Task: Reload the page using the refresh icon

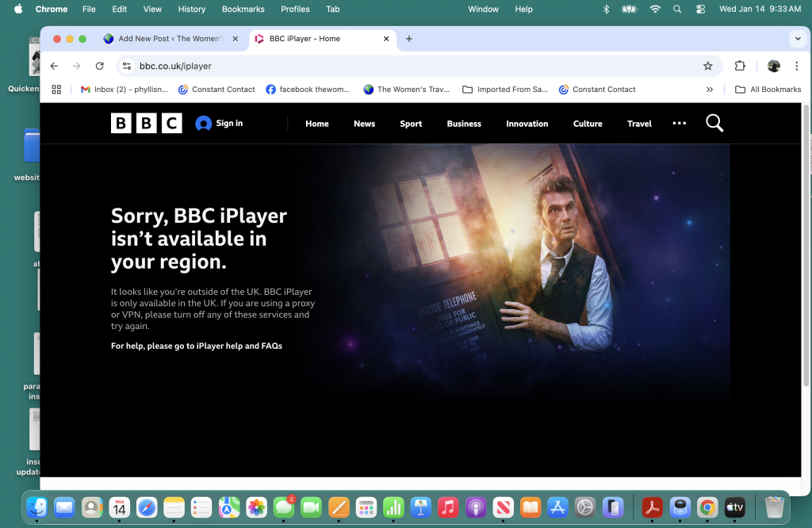Action: [x=99, y=66]
